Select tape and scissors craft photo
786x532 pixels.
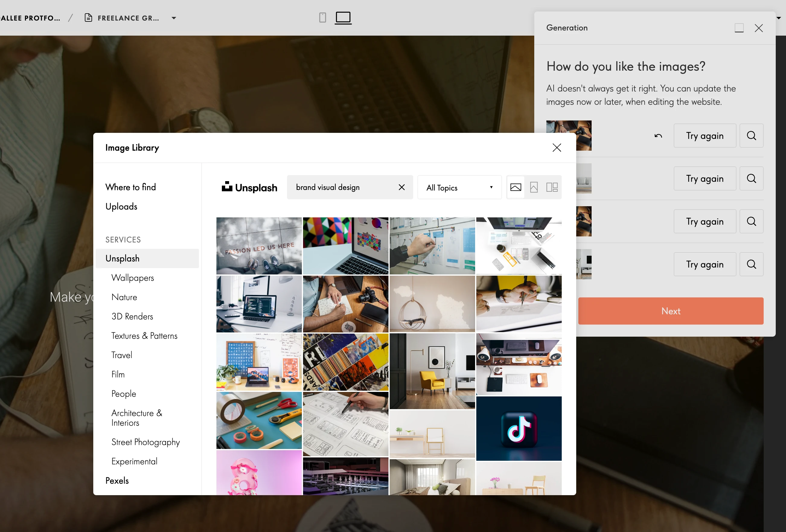(259, 421)
